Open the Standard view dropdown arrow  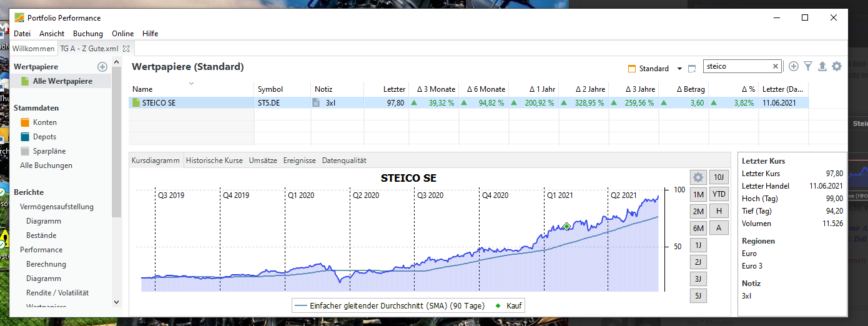click(679, 69)
